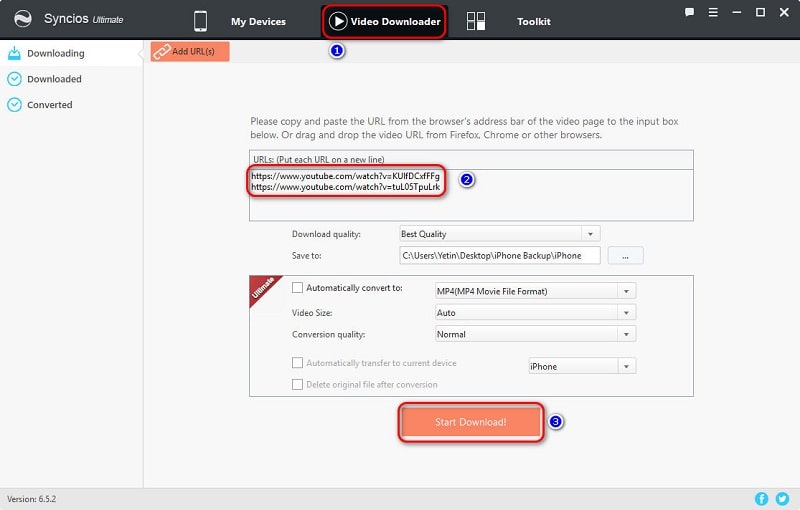
Task: Click the Video Downloader play icon
Action: (x=338, y=21)
